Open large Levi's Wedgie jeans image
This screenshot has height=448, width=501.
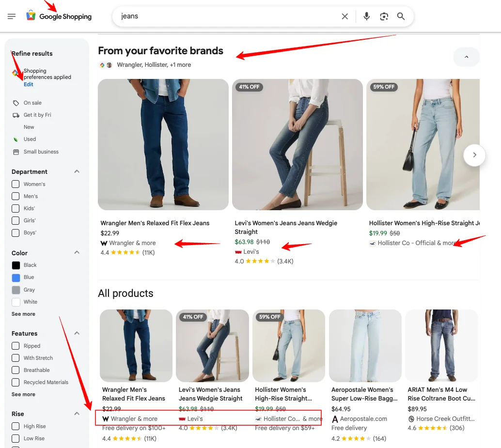pos(297,145)
